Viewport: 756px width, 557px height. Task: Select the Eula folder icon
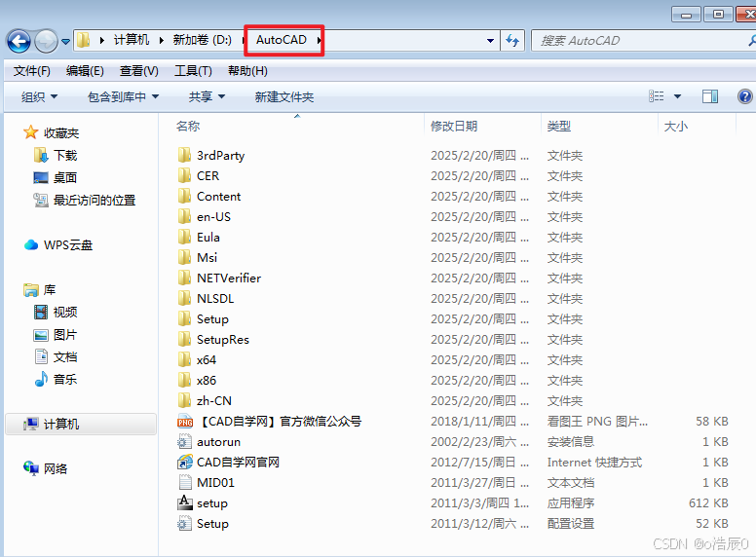click(185, 237)
